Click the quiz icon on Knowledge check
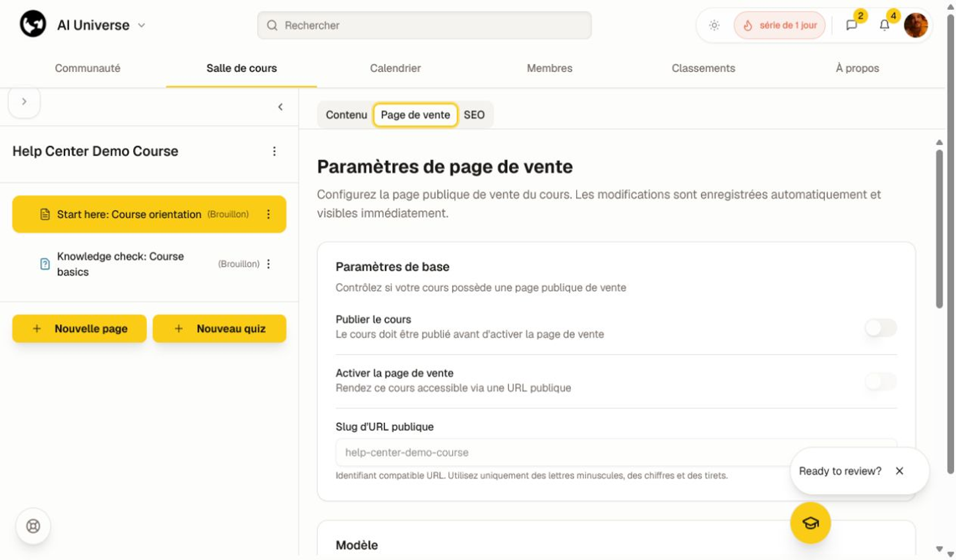This screenshot has width=956, height=560. (x=45, y=264)
